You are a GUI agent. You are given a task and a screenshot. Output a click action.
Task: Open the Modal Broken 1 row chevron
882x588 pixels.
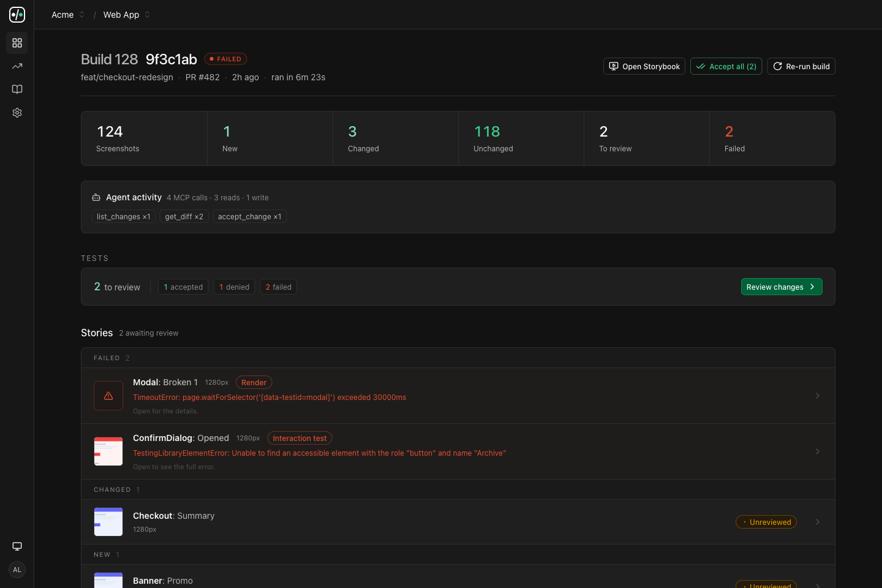(818, 396)
